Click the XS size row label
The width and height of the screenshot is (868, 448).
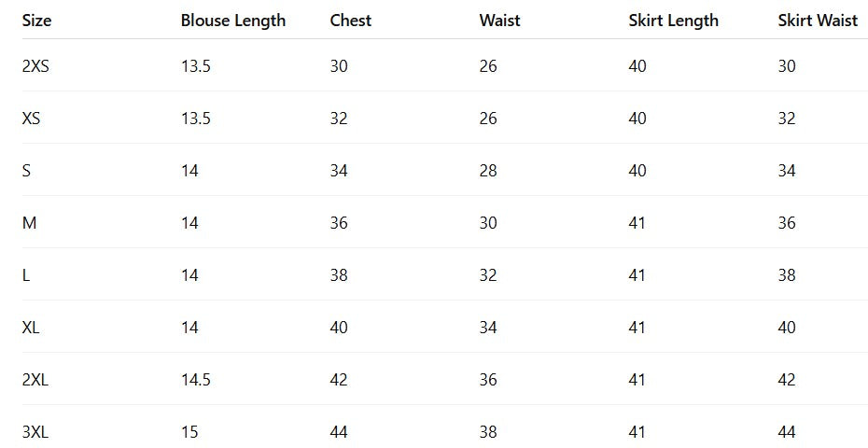(30, 119)
